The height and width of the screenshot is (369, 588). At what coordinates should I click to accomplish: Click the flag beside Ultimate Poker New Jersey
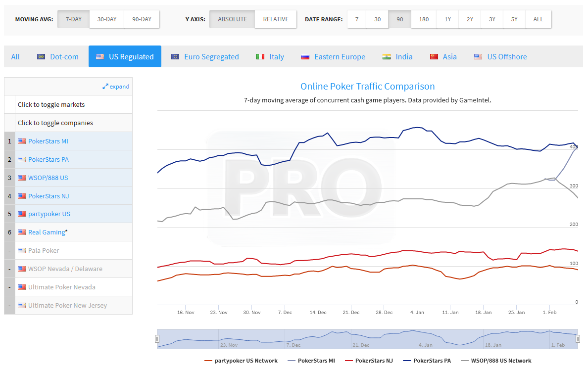(22, 306)
